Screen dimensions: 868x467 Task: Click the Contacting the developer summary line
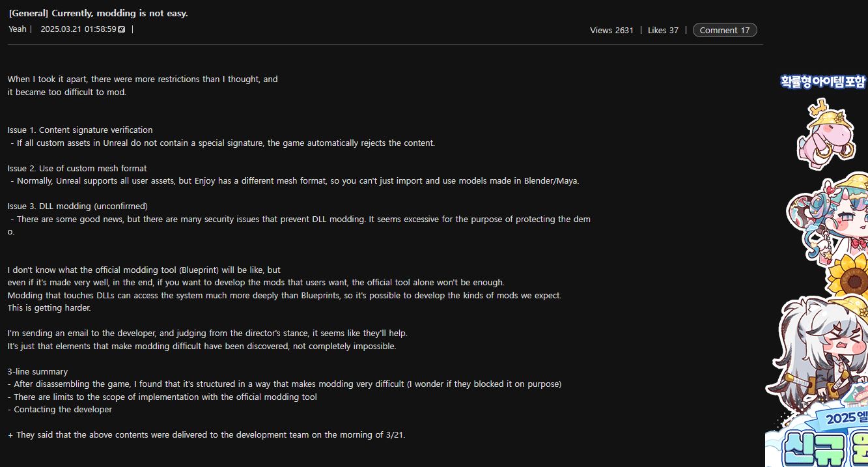tap(60, 410)
